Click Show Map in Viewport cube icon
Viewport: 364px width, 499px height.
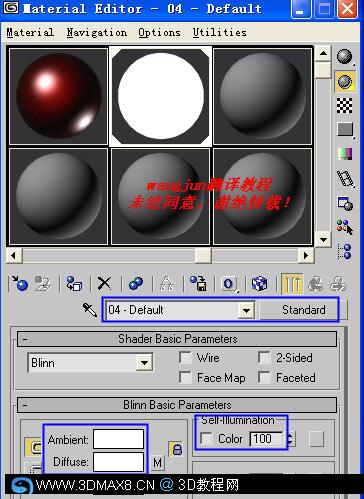point(259,284)
